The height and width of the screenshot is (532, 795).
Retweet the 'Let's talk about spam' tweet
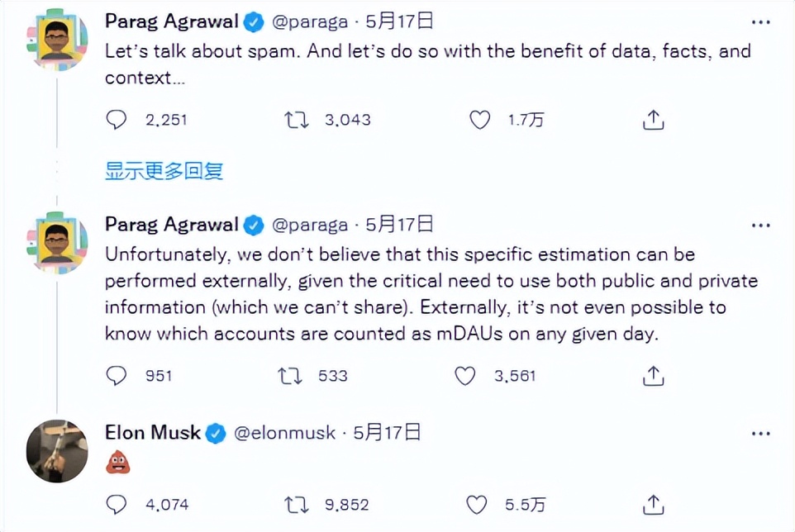pyautogui.click(x=296, y=121)
